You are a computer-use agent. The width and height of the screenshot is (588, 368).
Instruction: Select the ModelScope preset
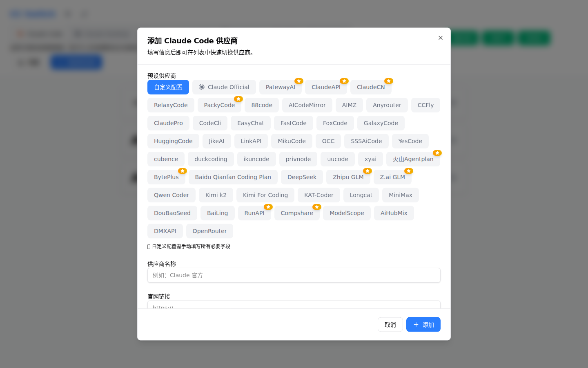click(x=347, y=213)
